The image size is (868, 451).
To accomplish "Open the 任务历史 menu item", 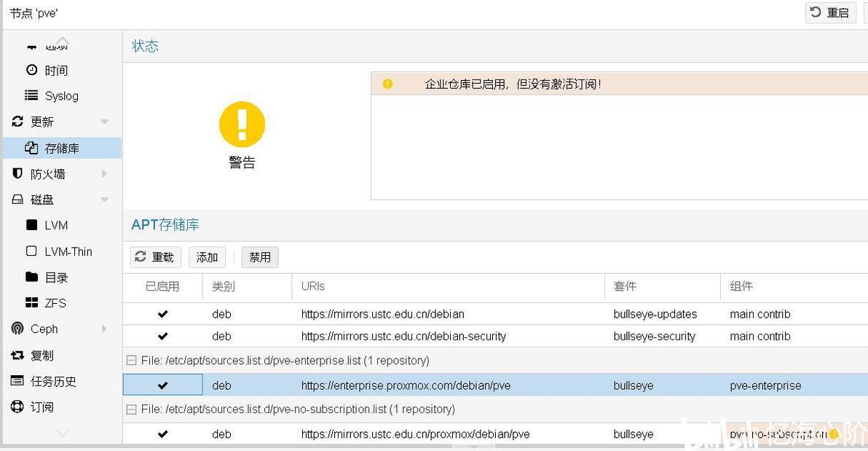I will click(62, 381).
